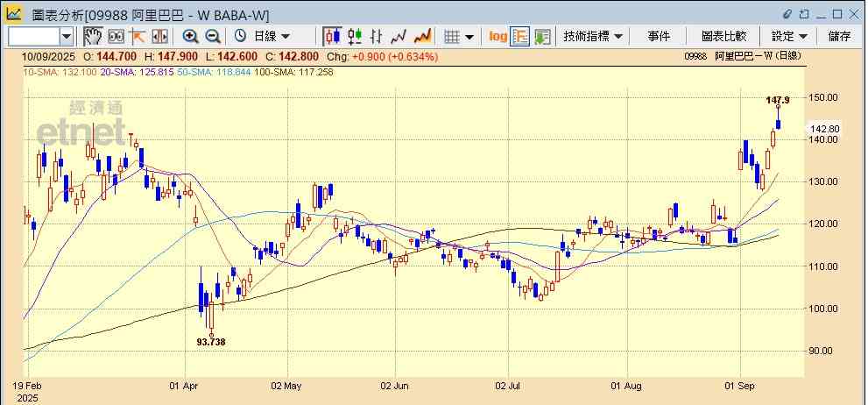
Task: Open the 日線 period dropdown
Action: [272, 37]
